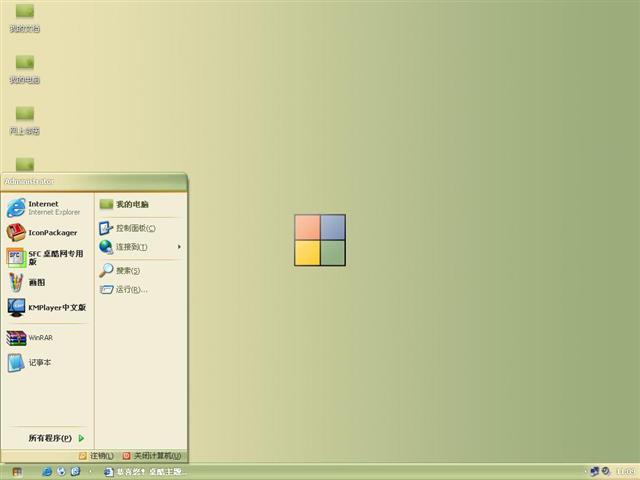This screenshot has width=640, height=480.
Task: Launch SFC 桌酷网专用版 program
Action: click(47, 258)
